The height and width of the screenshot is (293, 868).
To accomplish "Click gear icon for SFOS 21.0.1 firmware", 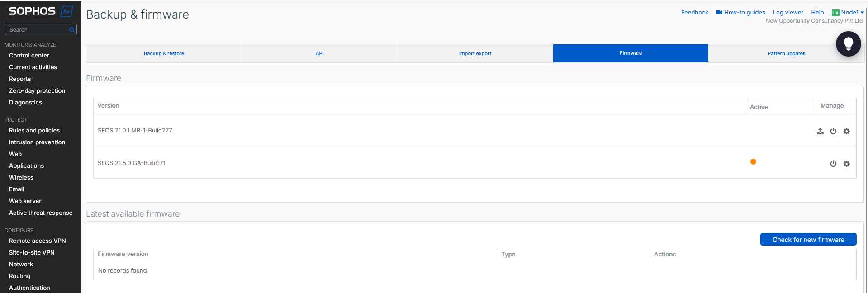I will coord(847,131).
